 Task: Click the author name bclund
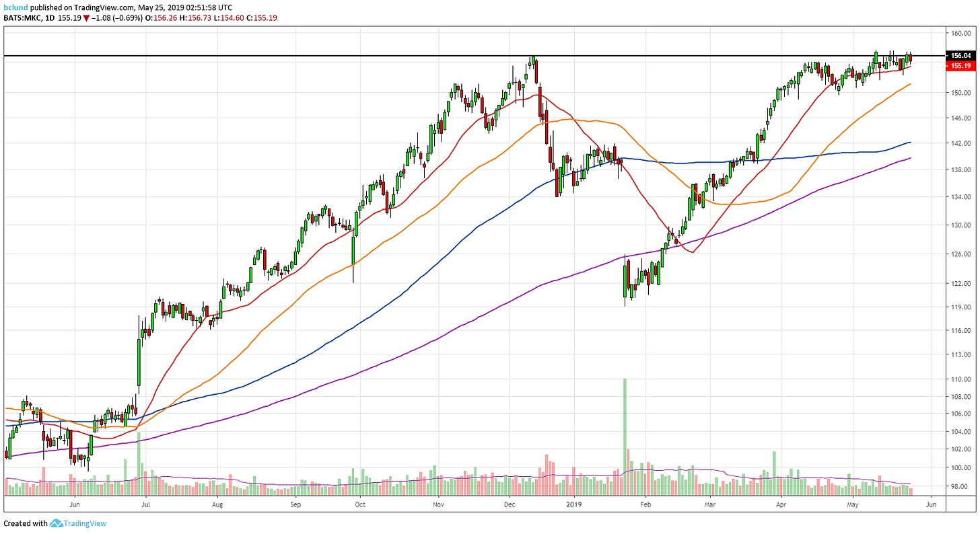point(14,7)
